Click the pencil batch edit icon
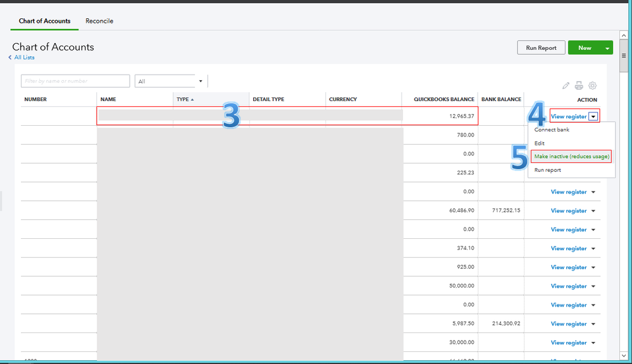This screenshot has width=632, height=364. coord(566,86)
